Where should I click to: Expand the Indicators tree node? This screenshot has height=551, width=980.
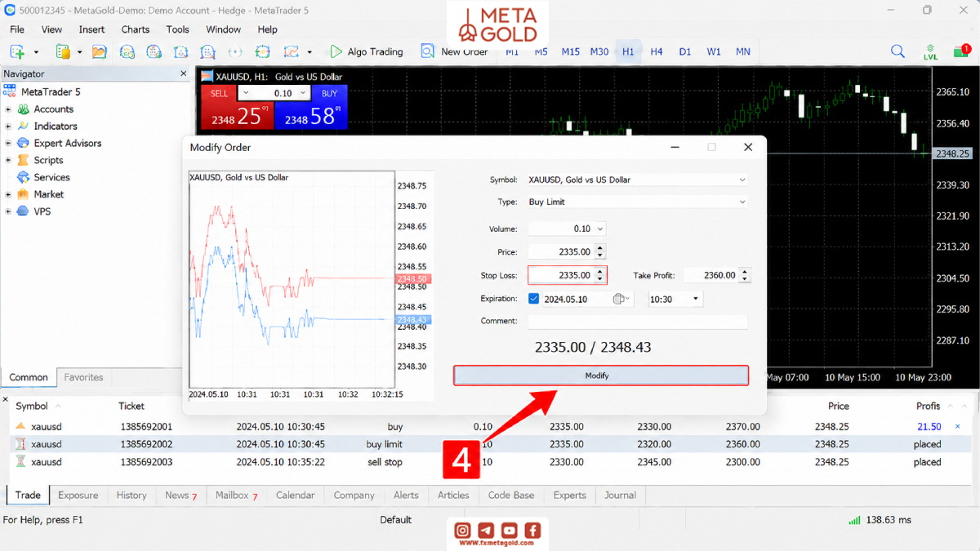tap(8, 127)
